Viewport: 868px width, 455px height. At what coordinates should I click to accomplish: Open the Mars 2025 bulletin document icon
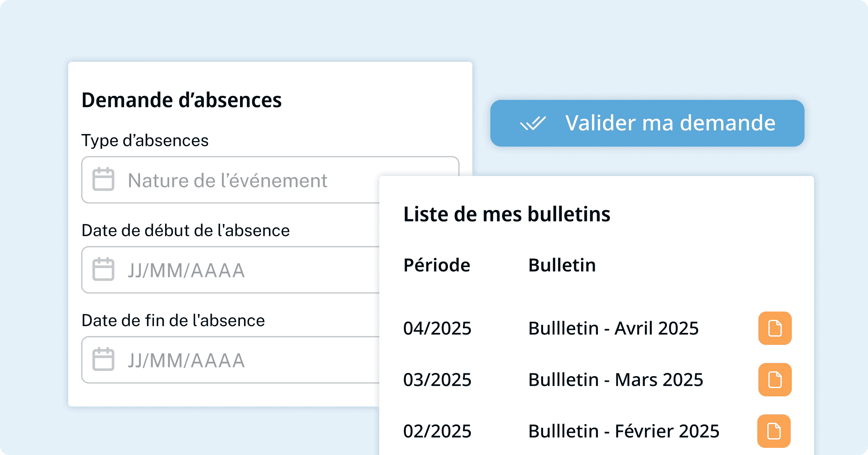point(775,380)
